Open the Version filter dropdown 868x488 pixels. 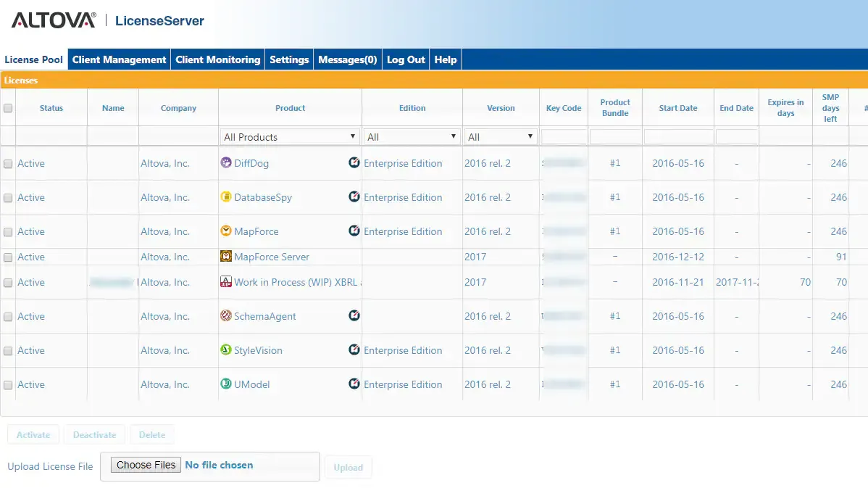pos(501,136)
